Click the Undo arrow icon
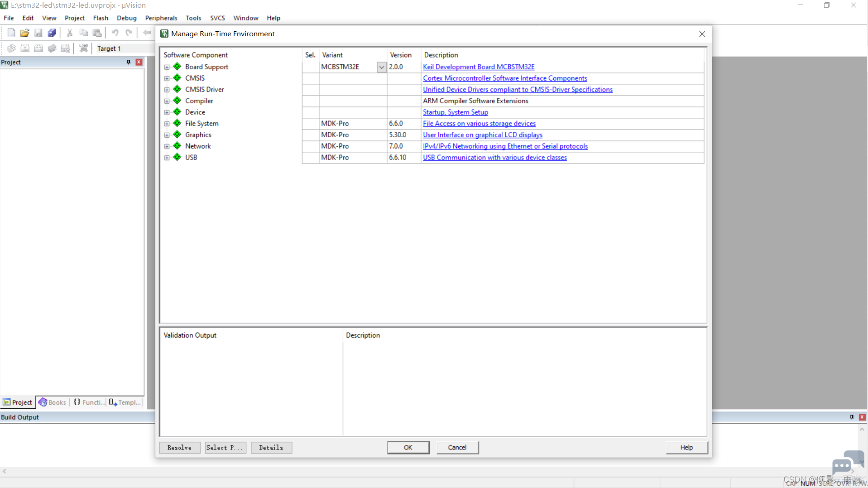The image size is (868, 488). pos(115,33)
